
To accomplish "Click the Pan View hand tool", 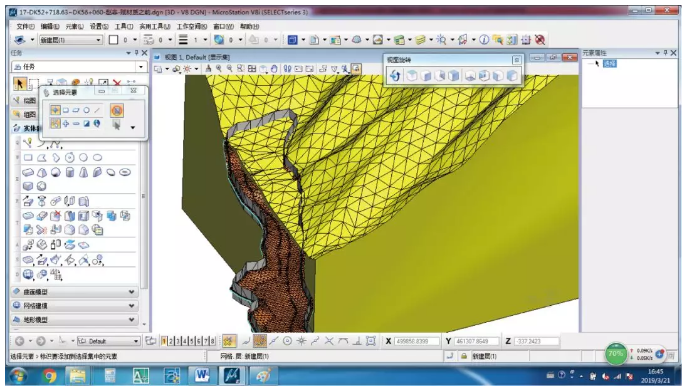I will coord(274,68).
